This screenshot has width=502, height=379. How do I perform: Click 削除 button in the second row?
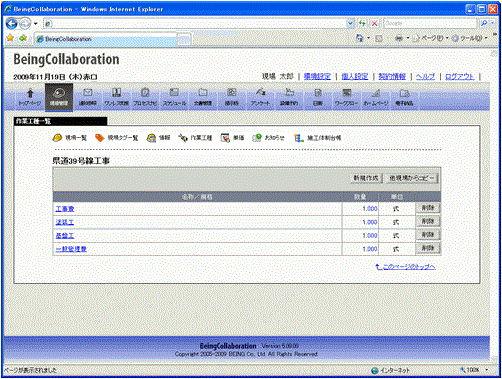click(x=428, y=221)
